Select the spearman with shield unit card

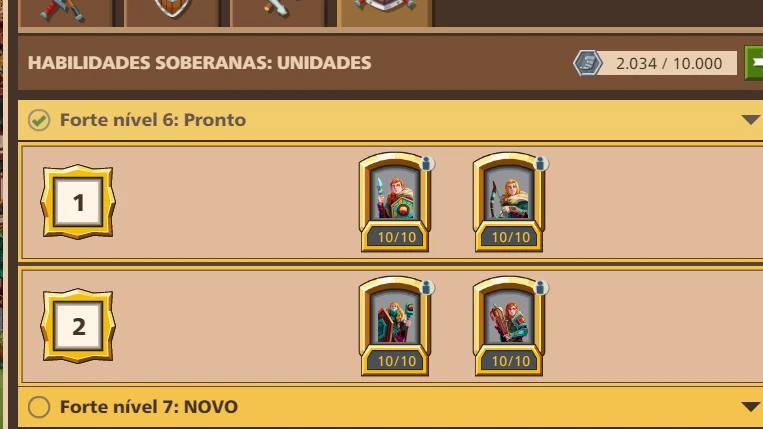pyautogui.click(x=395, y=202)
